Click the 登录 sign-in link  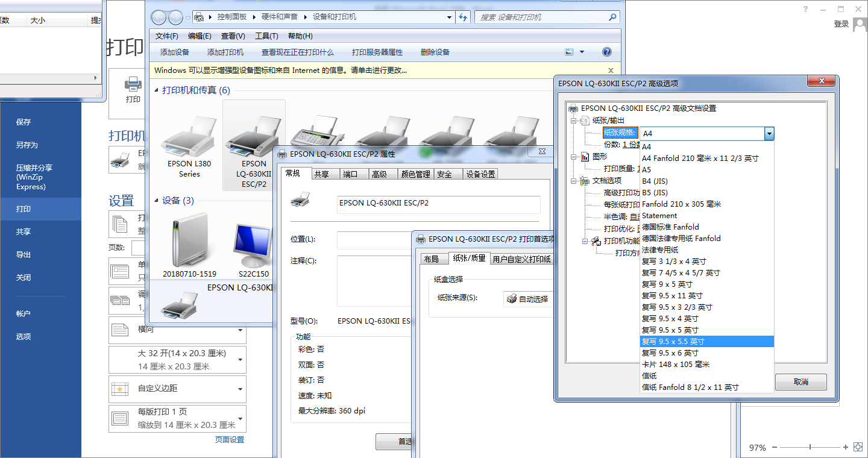click(841, 24)
